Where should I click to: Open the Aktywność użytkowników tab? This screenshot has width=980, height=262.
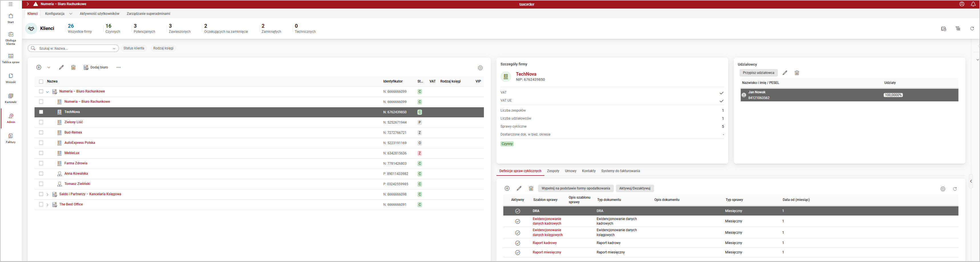[99, 14]
